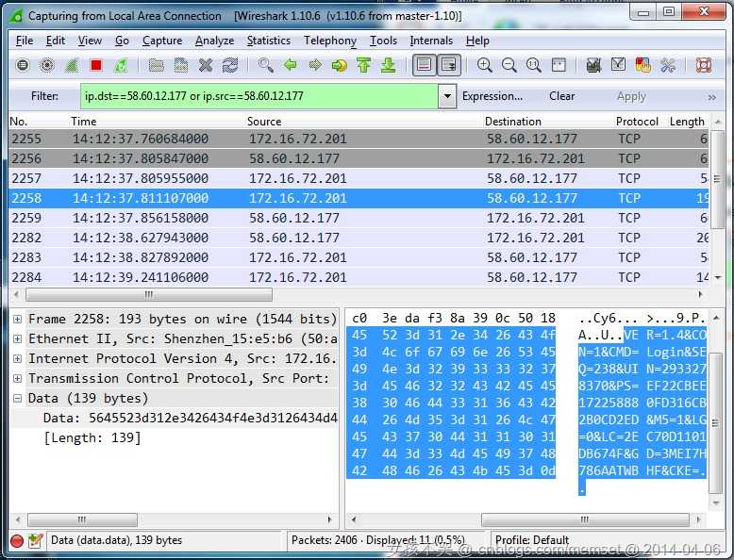Open the Telephony menu

[x=330, y=41]
